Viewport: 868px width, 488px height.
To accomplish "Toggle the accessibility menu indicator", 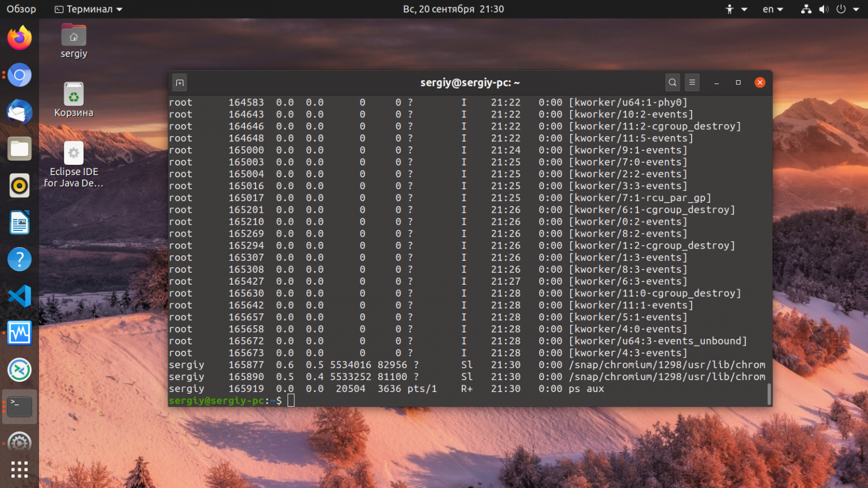I will [x=731, y=9].
